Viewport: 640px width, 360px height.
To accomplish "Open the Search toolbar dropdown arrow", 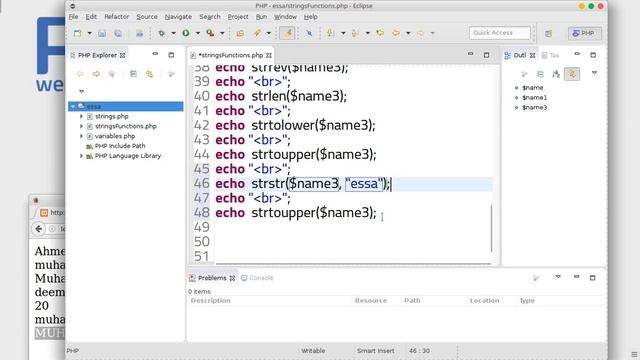I will (x=269, y=33).
